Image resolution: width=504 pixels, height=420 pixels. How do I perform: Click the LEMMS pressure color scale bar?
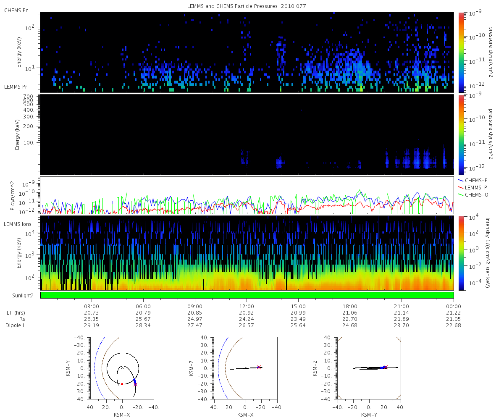pos(461,134)
